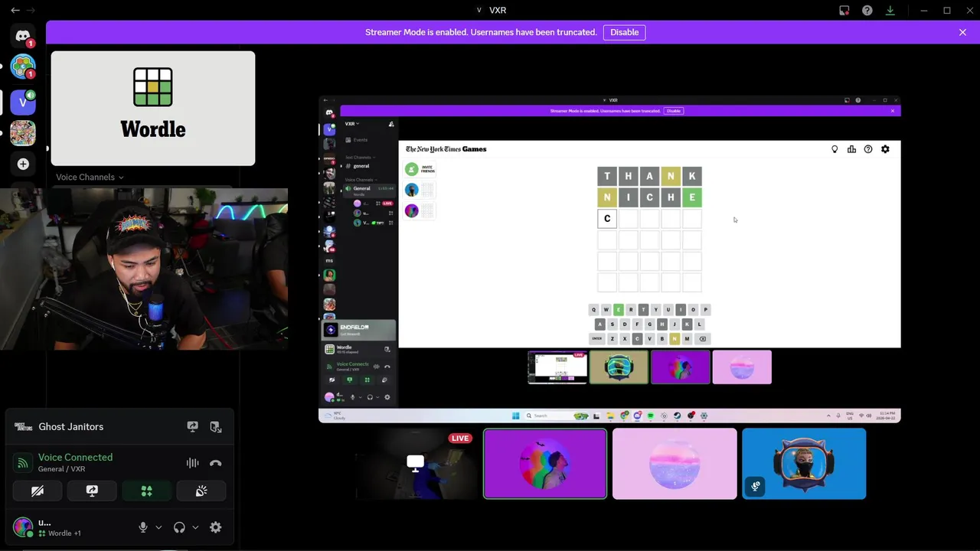
Task: Open the soundboard button
Action: coord(201,491)
